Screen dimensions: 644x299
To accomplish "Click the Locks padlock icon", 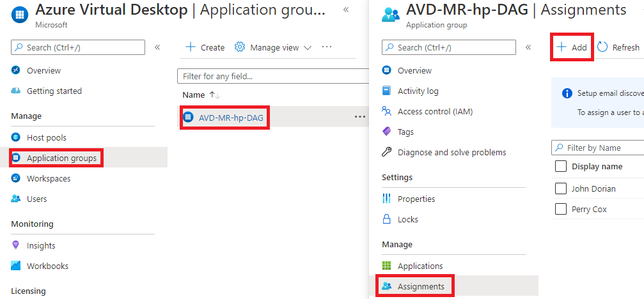I will 386,219.
